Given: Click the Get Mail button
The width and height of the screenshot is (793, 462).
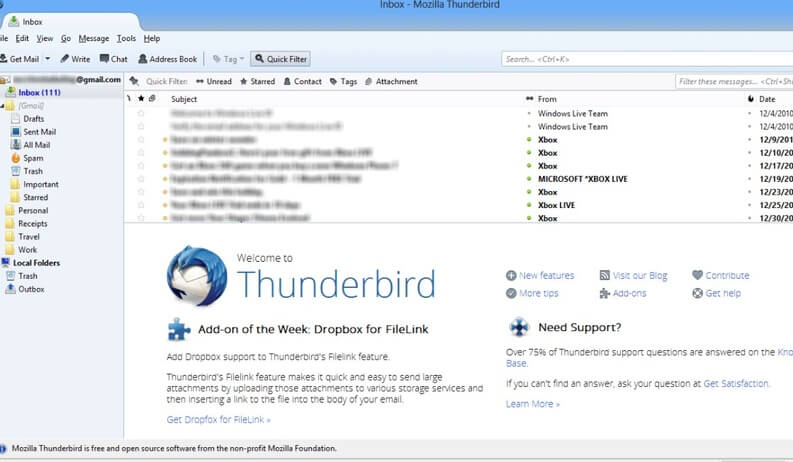Looking at the screenshot, I should [x=20, y=59].
